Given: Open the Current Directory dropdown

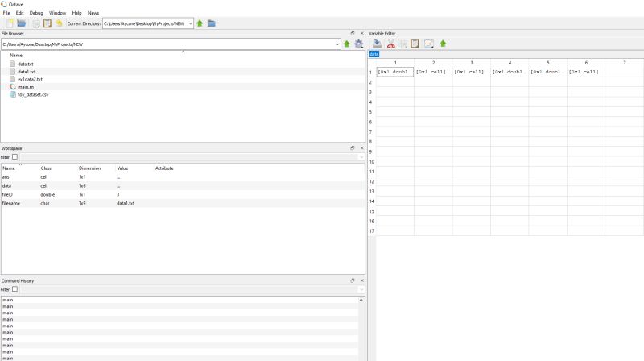Looking at the screenshot, I should 190,23.
